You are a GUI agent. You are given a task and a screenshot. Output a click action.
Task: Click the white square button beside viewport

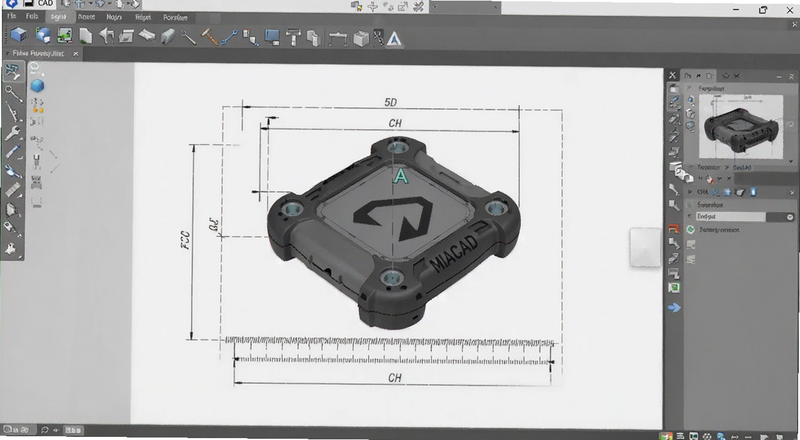coord(645,247)
